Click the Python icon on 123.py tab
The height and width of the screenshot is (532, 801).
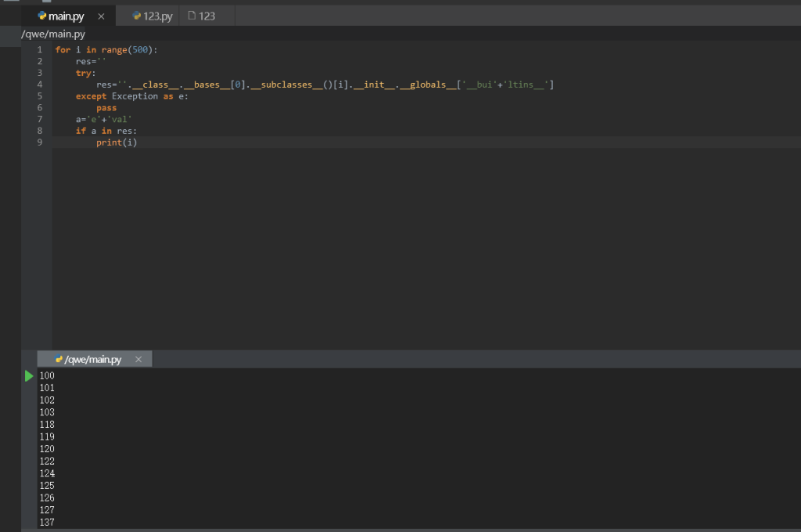click(x=137, y=16)
